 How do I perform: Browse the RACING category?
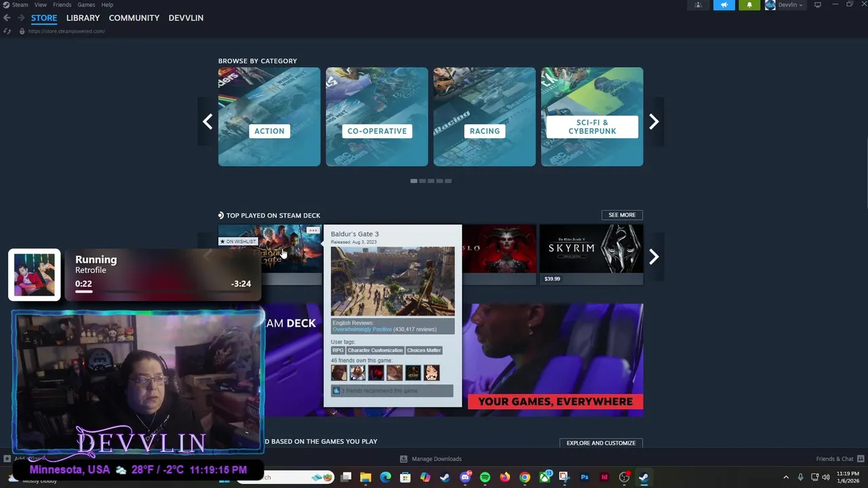[x=485, y=117]
